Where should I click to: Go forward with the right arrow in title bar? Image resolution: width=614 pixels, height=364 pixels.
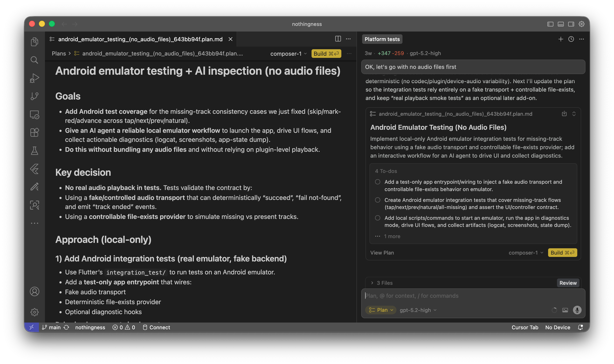click(x=75, y=24)
